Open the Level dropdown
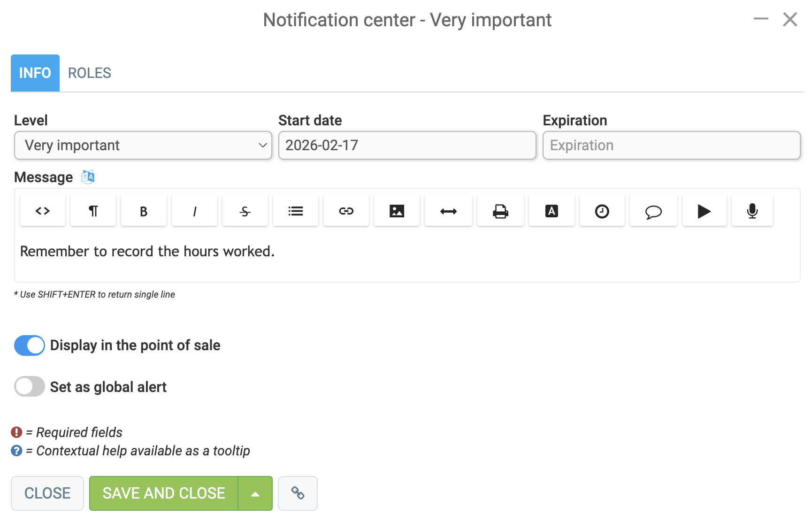This screenshot has width=812, height=522. click(x=143, y=145)
